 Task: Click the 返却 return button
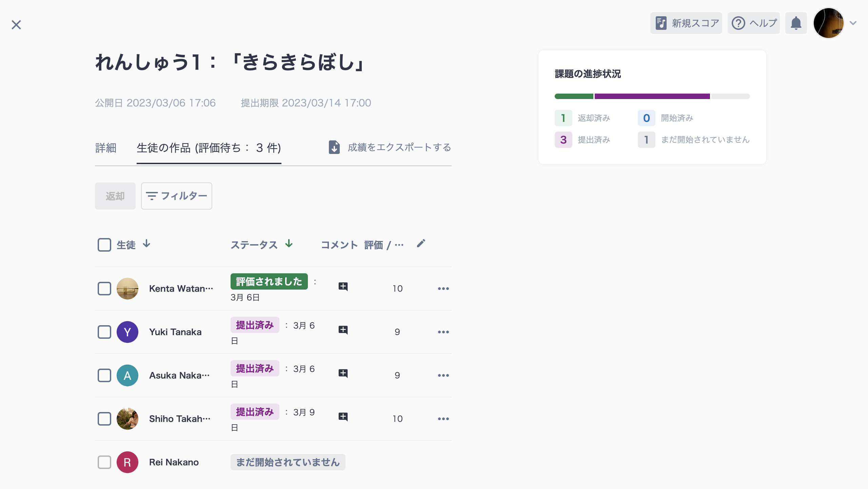coord(115,196)
